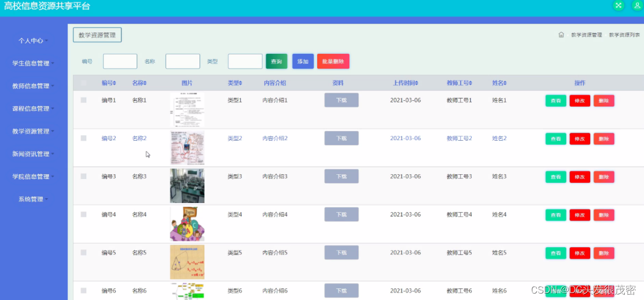Open cartoon thumbnail of 编号4 row
This screenshot has width=644, height=300.
(187, 224)
